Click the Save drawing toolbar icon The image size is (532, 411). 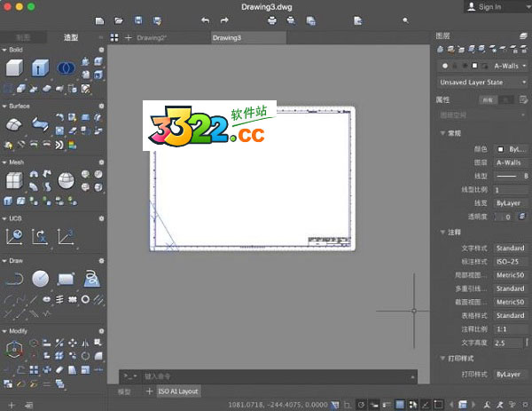point(138,20)
